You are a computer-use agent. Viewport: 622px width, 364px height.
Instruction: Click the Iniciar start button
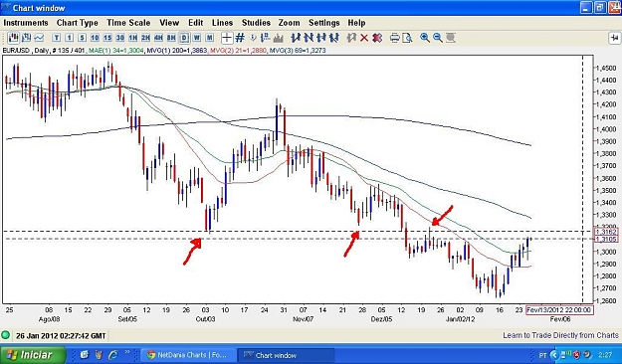33,354
